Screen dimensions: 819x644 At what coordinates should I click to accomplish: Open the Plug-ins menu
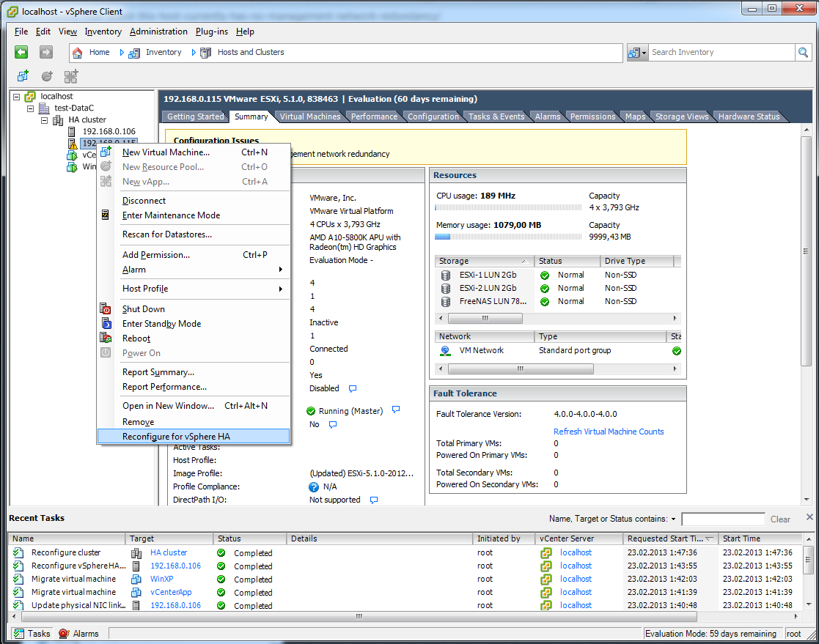click(212, 32)
